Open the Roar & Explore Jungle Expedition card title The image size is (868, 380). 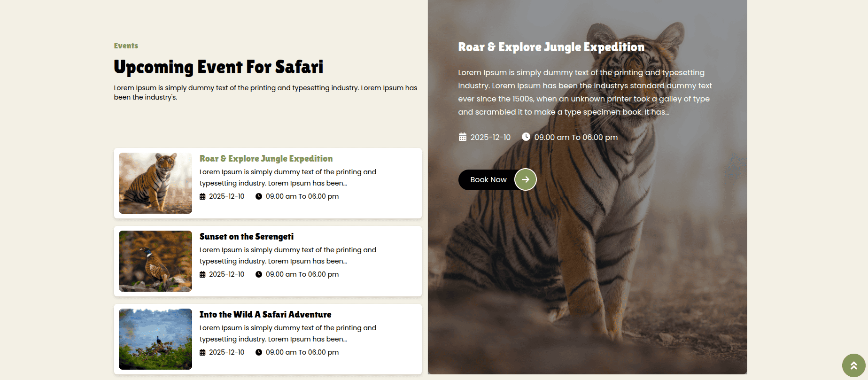(x=266, y=159)
